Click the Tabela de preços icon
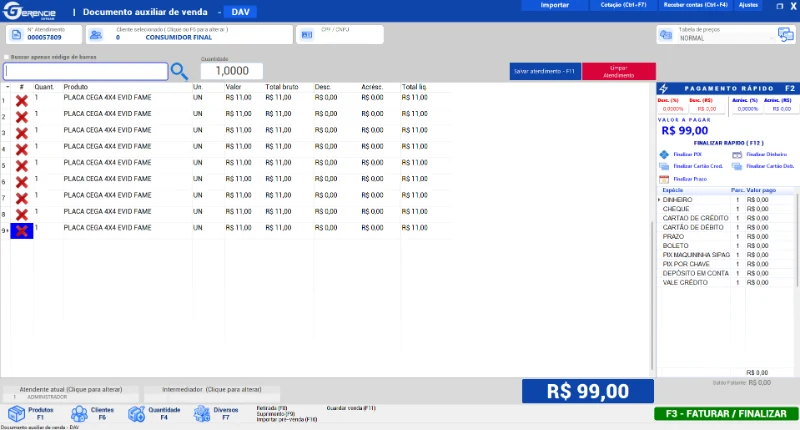The height and width of the screenshot is (430, 800). coord(666,35)
